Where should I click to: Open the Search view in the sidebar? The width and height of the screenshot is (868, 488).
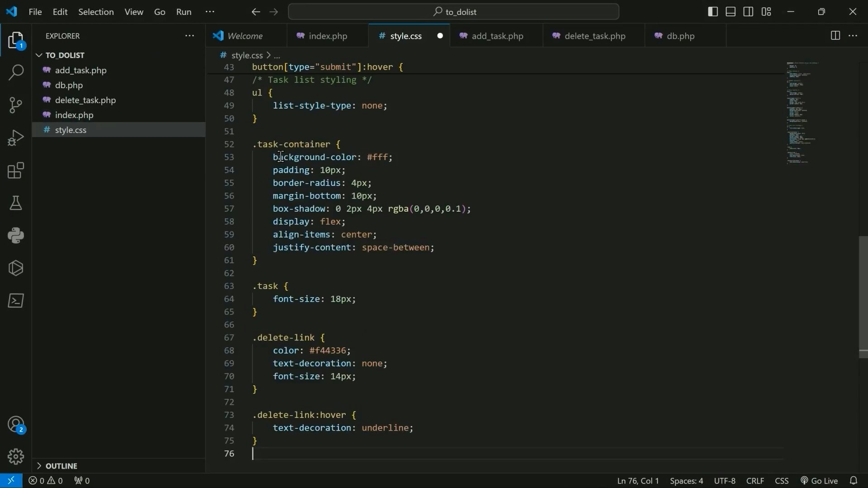pos(16,72)
